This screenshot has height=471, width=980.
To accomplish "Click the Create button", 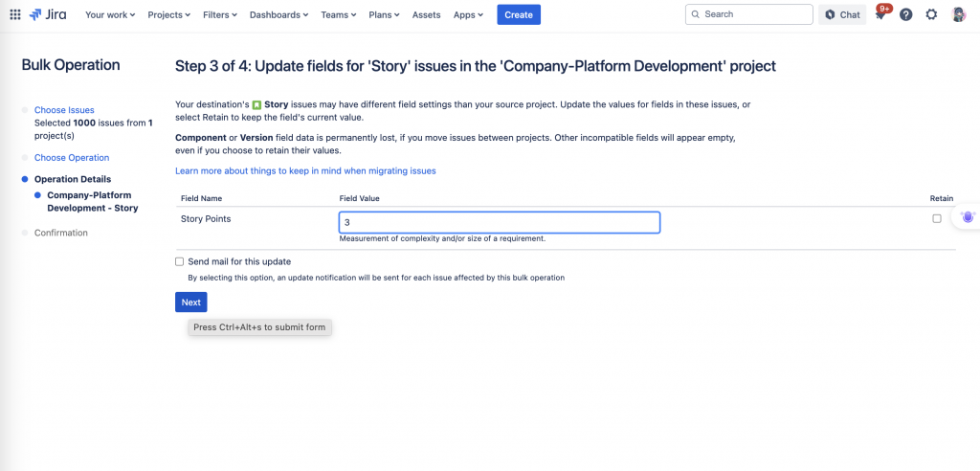I will [x=518, y=14].
